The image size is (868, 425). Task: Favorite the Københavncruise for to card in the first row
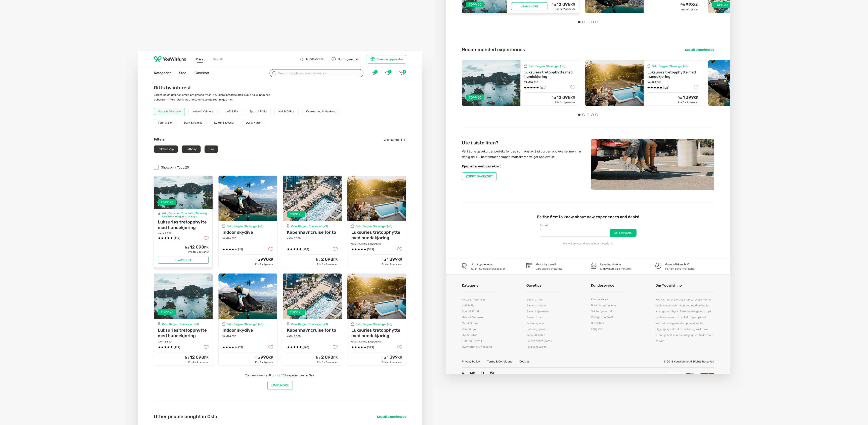click(335, 249)
